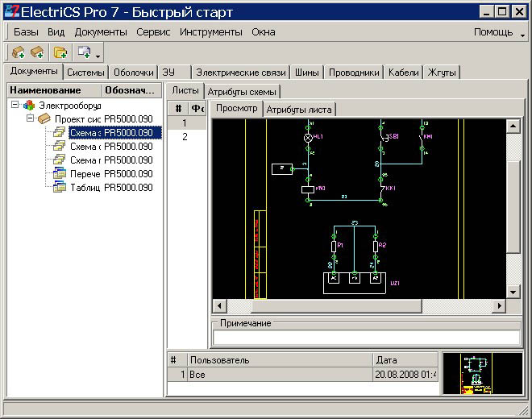Open the Вид menu
This screenshot has width=532, height=419.
click(x=56, y=32)
